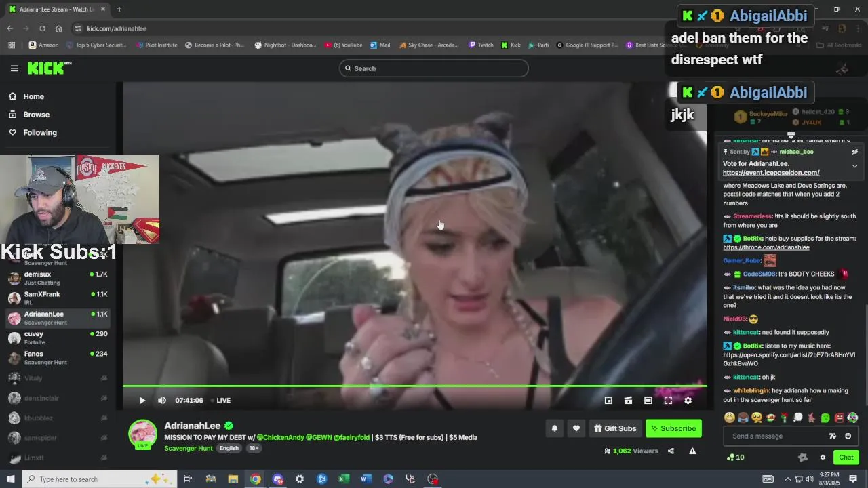Open the clip creation tool

(628, 401)
